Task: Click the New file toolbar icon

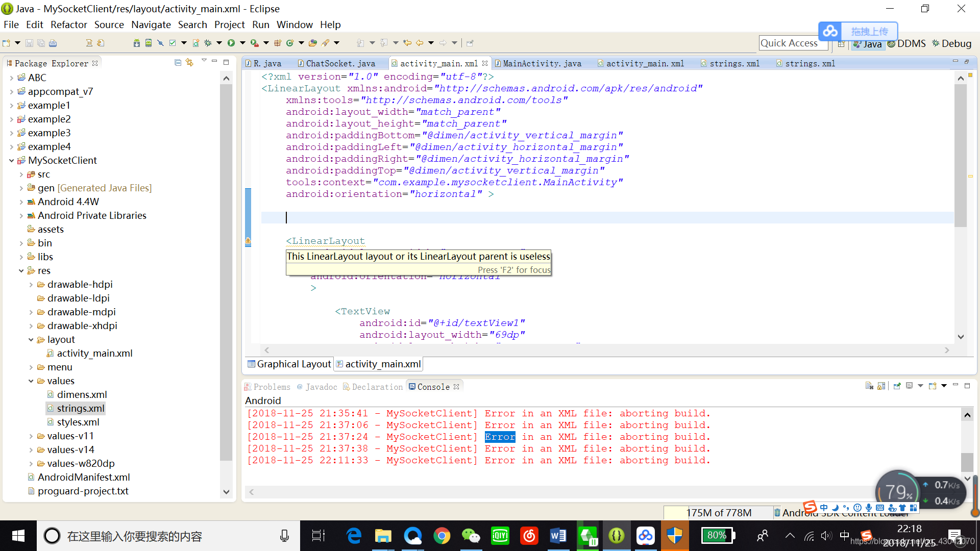Action: coord(7,43)
